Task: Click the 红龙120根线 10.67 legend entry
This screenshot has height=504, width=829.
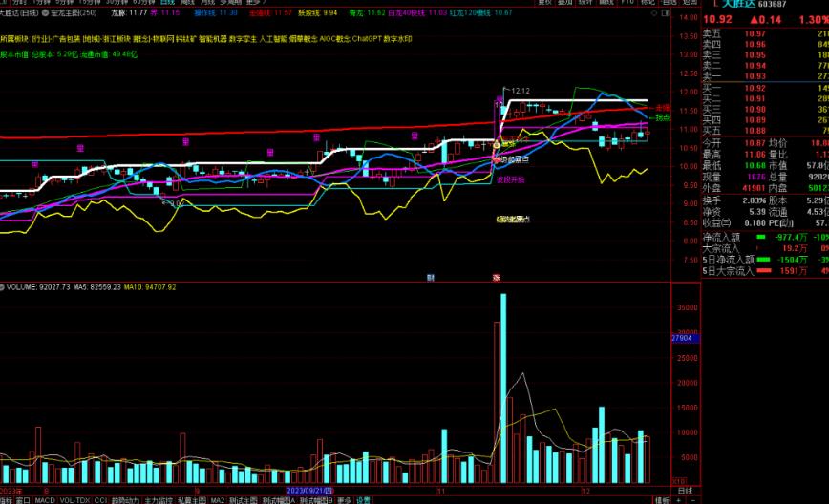Action: click(x=480, y=12)
